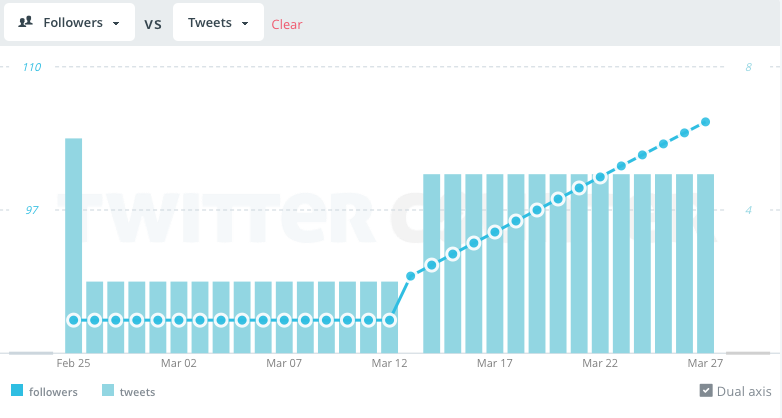Select the final follower point on Mar 27
782x418 pixels.
[x=706, y=122]
